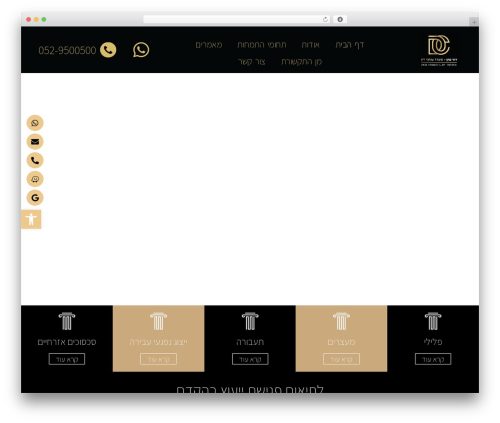Open the דף הבית menu item
The width and height of the screenshot is (500, 423).
[x=349, y=45]
